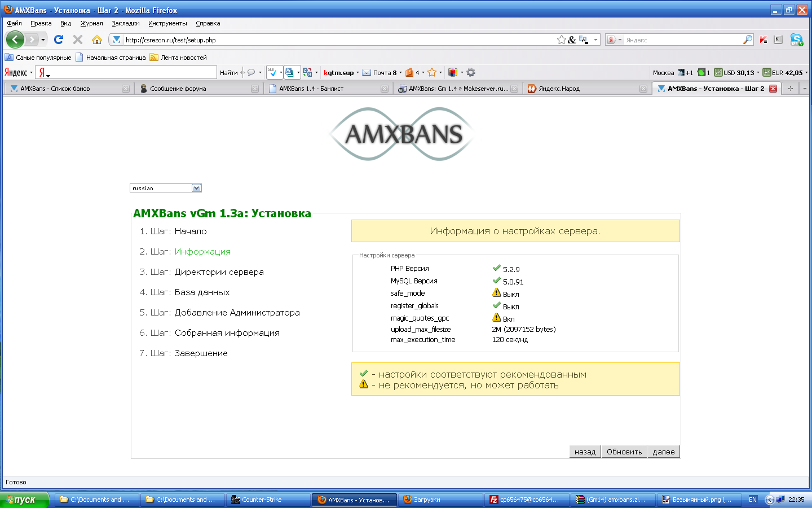The width and height of the screenshot is (812, 508).
Task: Open the Закладки menu
Action: pos(125,23)
